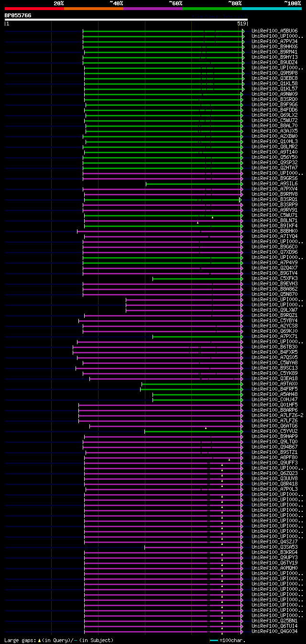Open hit UniRef100_A7LFZ6-2
The height and width of the screenshot is (644, 306).
(277, 415)
